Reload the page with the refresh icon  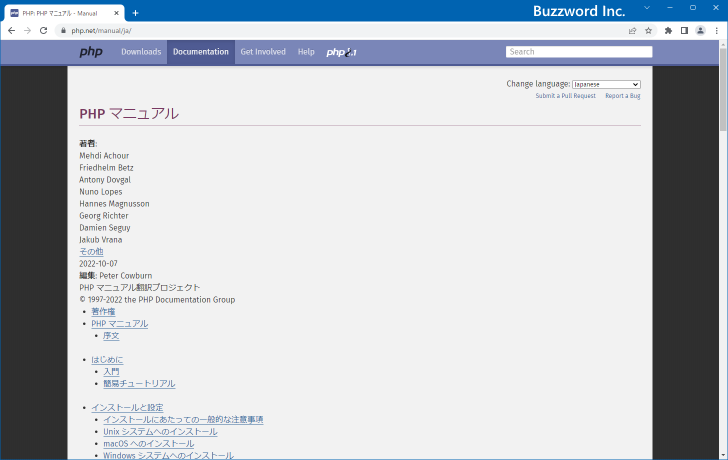(x=44, y=31)
